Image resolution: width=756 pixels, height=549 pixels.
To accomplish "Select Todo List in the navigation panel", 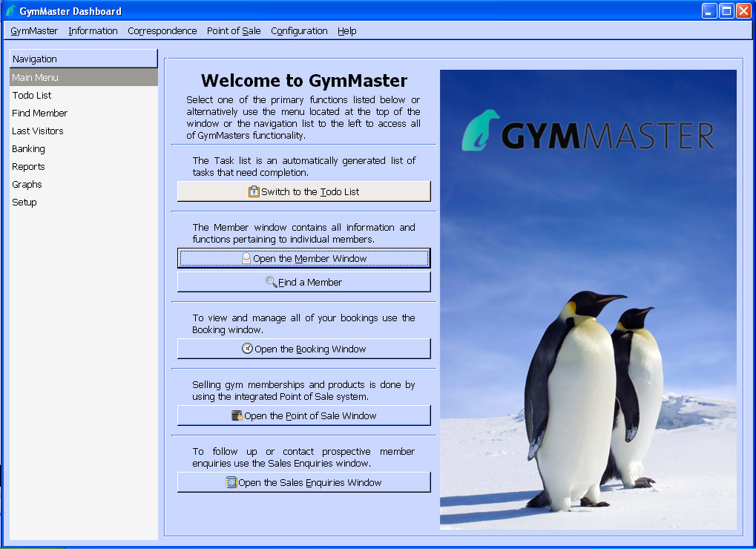I will point(32,95).
